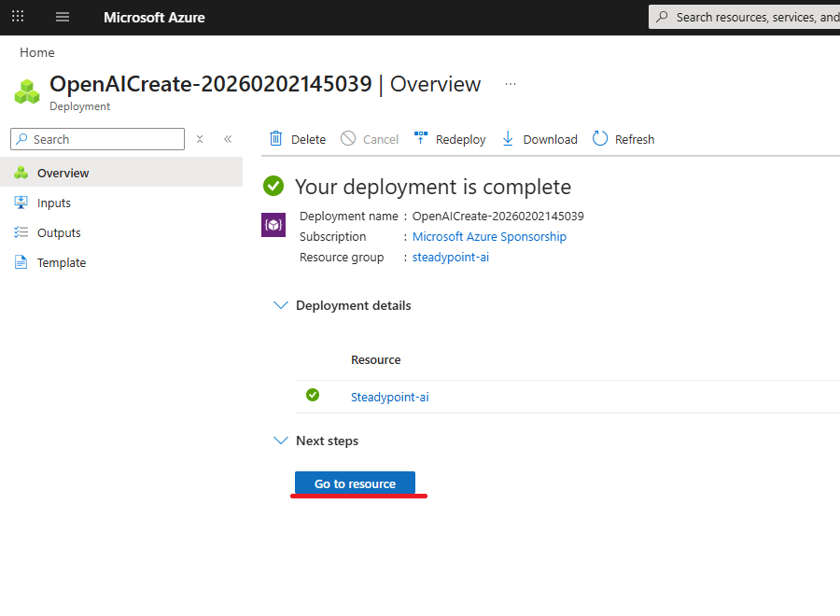Screen dimensions: 840x616
Task: Collapse the sidebar with double chevron
Action: click(227, 139)
